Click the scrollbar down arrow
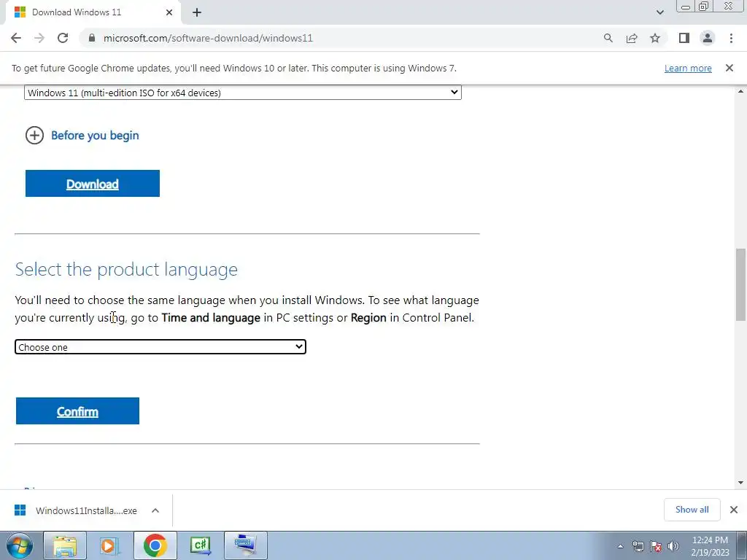 pyautogui.click(x=741, y=483)
